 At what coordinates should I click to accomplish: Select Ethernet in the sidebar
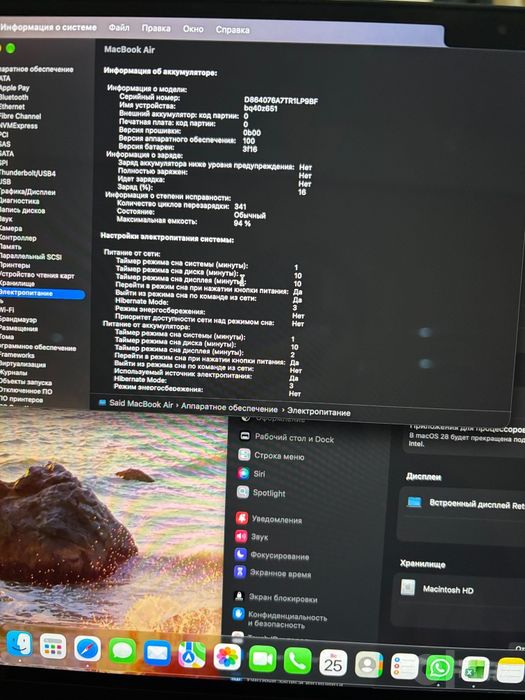(x=12, y=107)
